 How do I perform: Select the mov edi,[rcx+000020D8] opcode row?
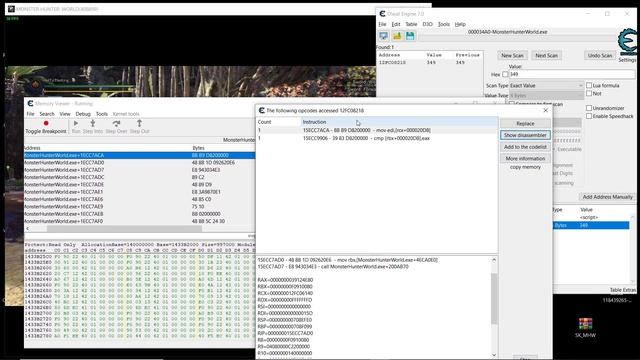click(377, 130)
